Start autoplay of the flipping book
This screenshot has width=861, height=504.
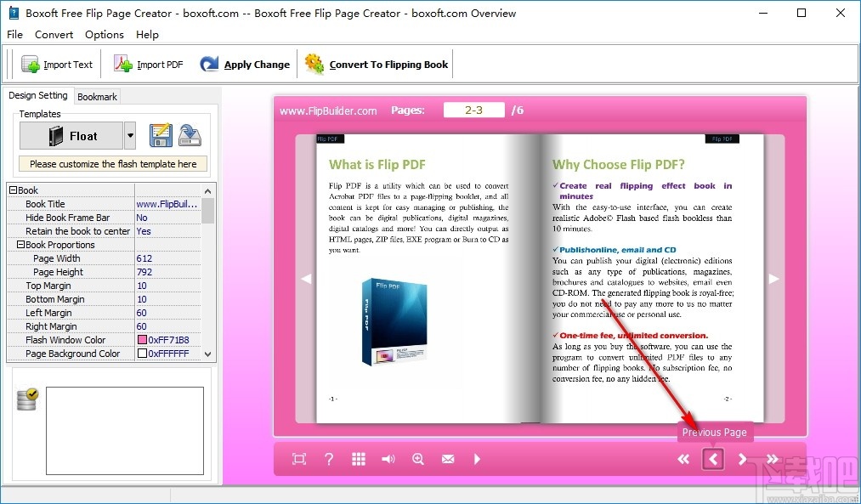pos(477,459)
